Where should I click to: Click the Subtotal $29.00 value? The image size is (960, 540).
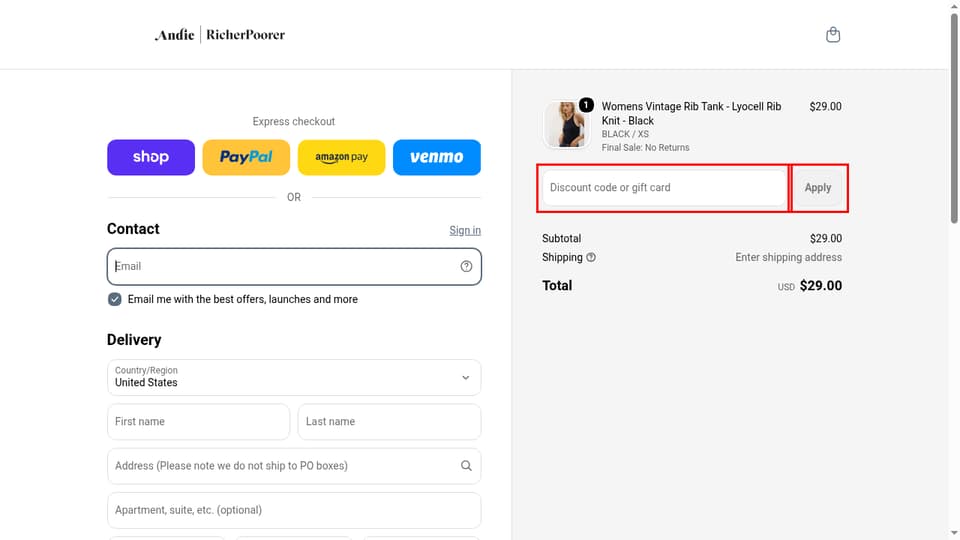825,238
